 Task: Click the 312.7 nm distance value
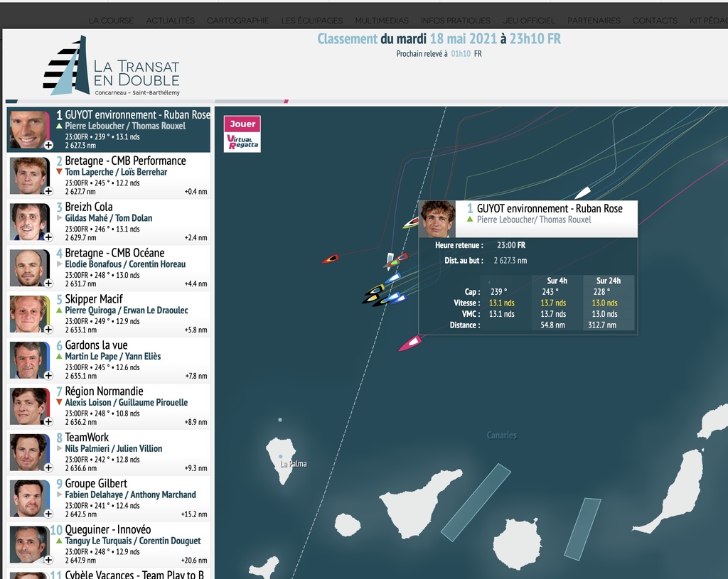tap(602, 325)
